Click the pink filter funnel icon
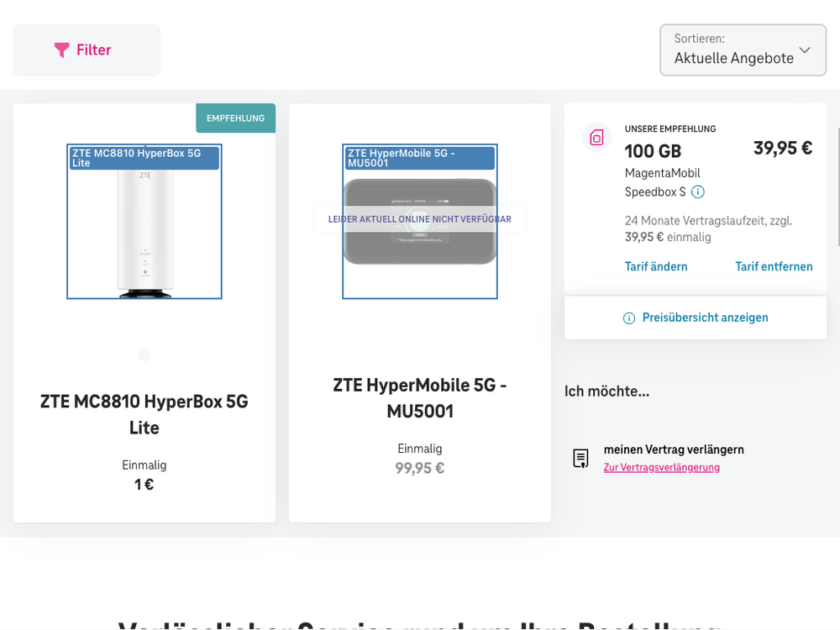The height and width of the screenshot is (630, 840). click(x=60, y=50)
